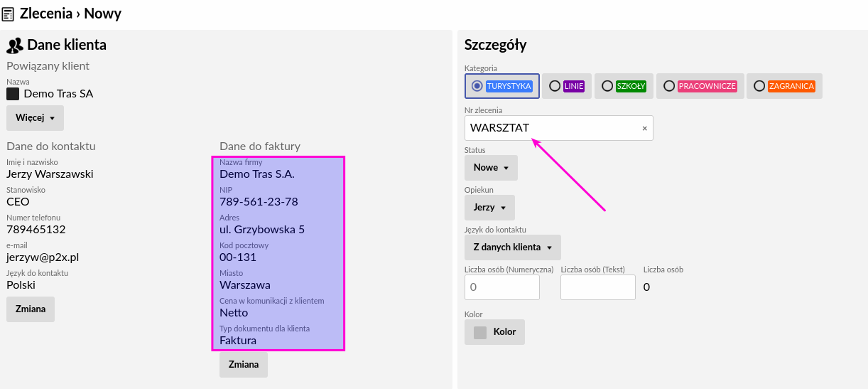Click the Liczba osób (Tekst) input field

pyautogui.click(x=597, y=287)
